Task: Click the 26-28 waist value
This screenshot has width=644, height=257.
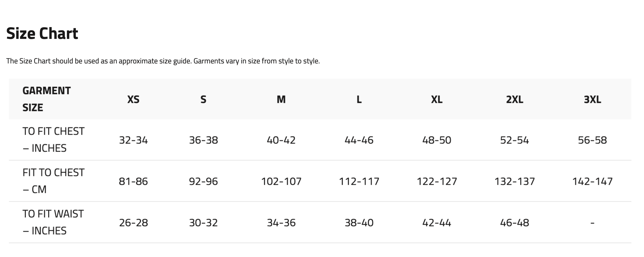Action: 133,223
